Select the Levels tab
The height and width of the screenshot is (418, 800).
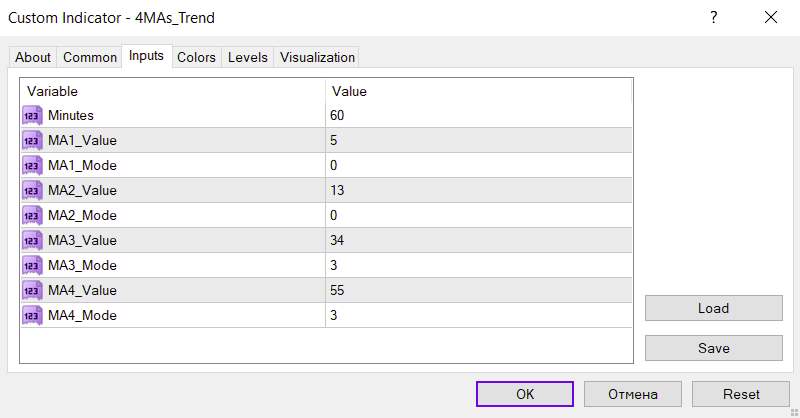(248, 58)
